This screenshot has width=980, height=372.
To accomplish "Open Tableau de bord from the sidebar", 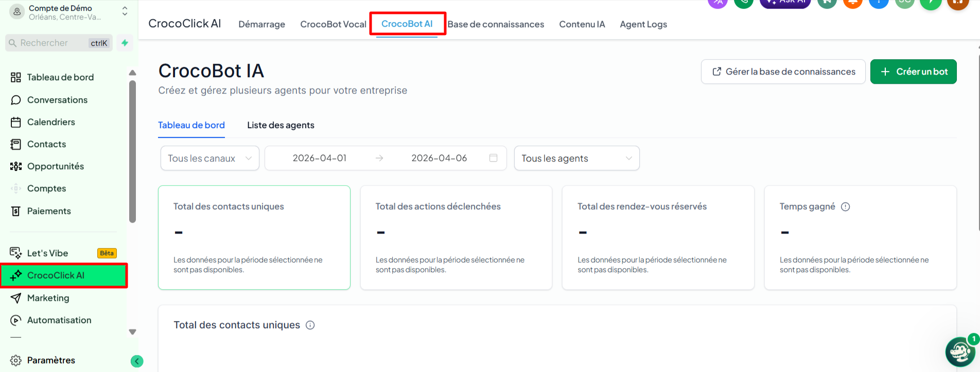I will point(61,77).
